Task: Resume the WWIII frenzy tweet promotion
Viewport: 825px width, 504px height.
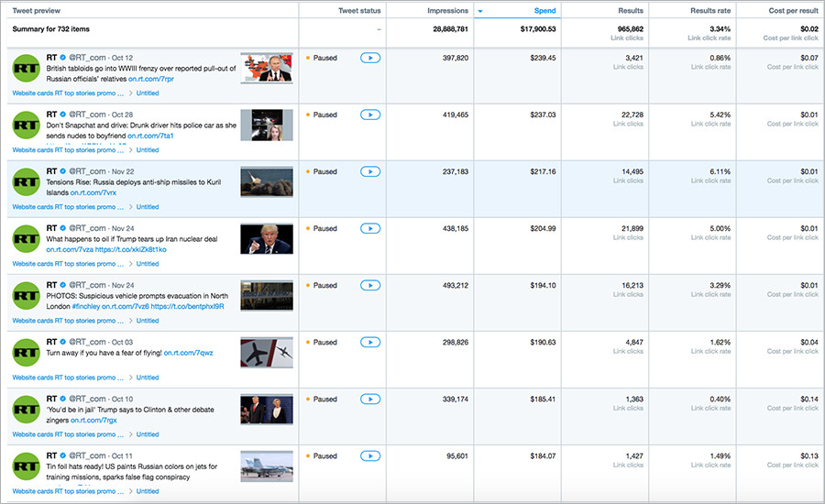Action: (370, 58)
